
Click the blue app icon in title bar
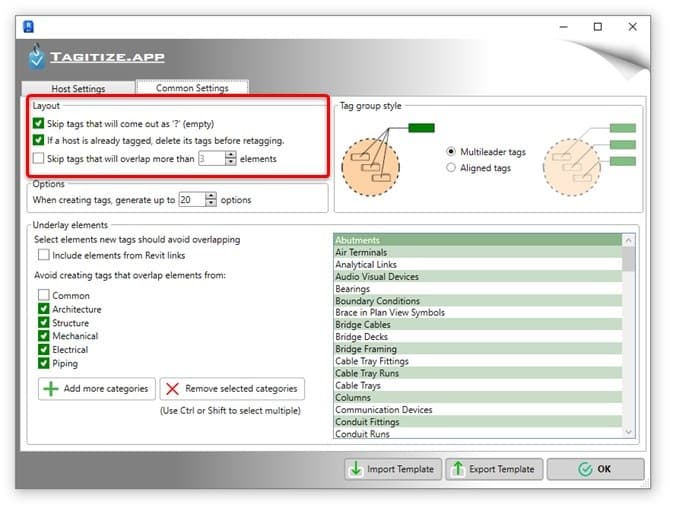[x=28, y=27]
